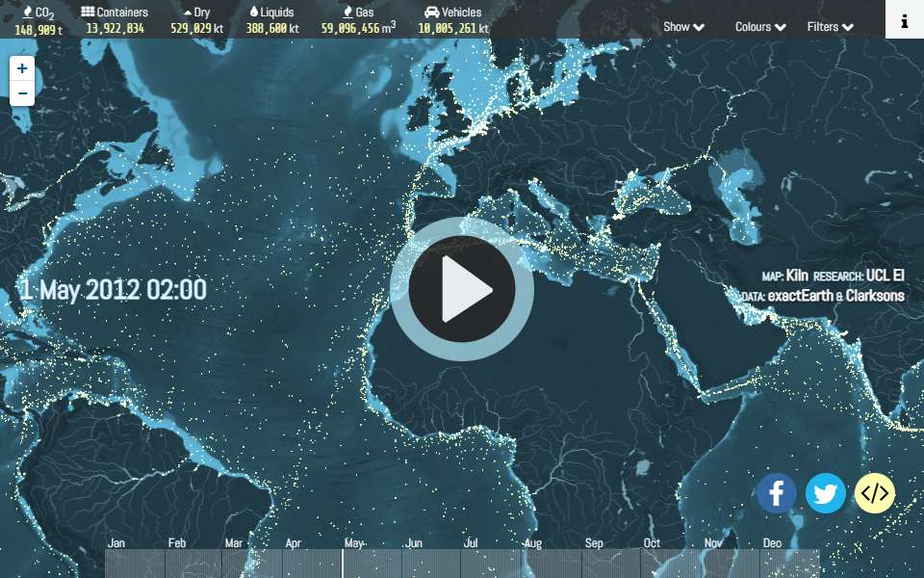
Task: Zoom out of the map
Action: pos(22,93)
